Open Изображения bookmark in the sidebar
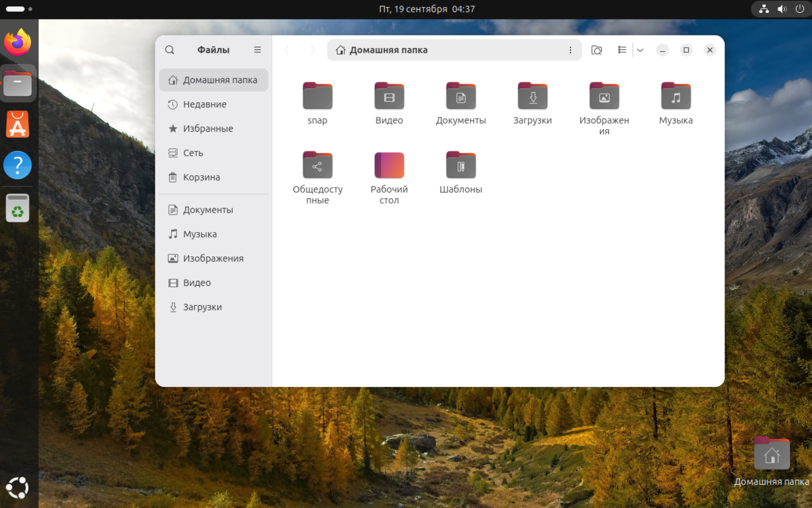Screen dimensions: 812x508 point(214,258)
